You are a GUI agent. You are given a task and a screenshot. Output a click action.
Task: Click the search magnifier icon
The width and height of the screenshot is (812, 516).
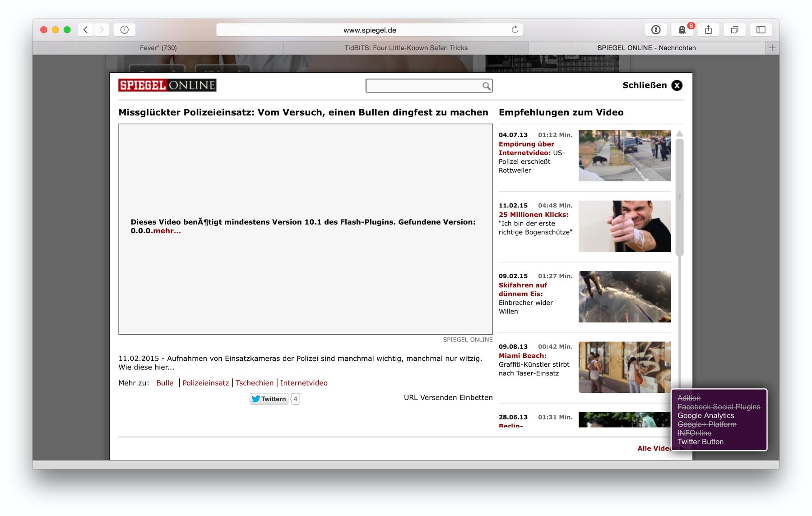pos(486,86)
